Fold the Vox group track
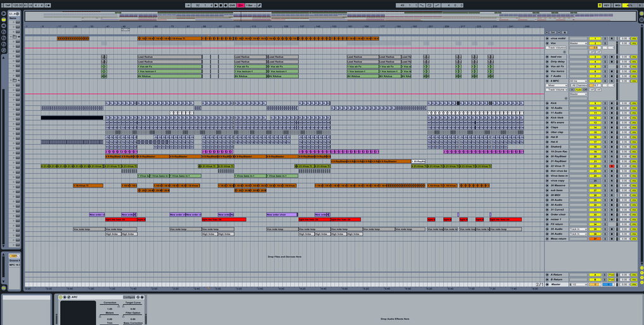The width and height of the screenshot is (644, 325). (547, 43)
